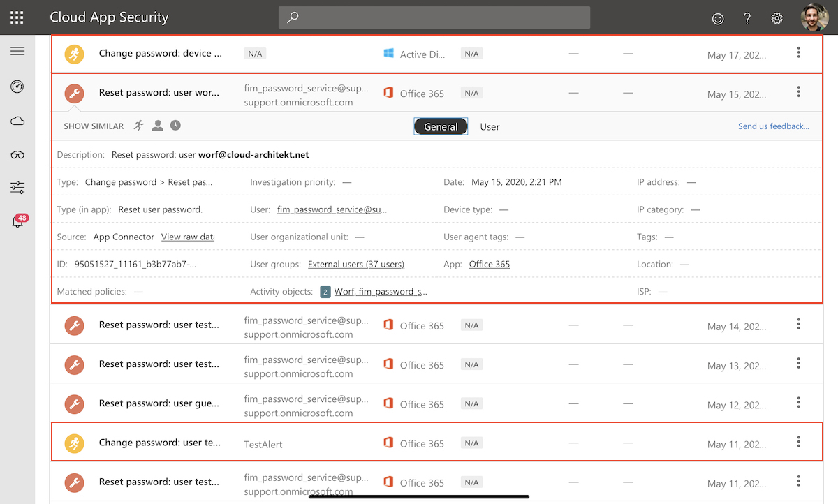This screenshot has height=504, width=838.
Task: Click the Office 365 icon in May 12 row
Action: pos(389,403)
